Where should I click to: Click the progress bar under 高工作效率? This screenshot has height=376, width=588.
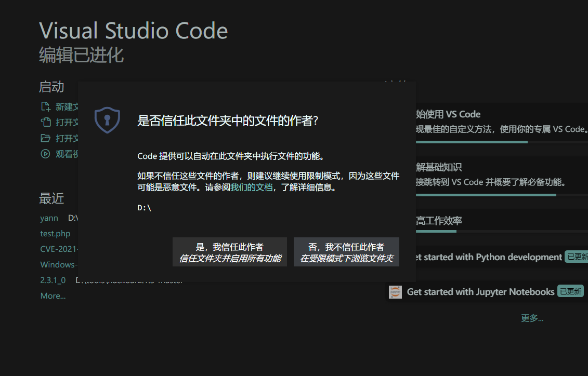(x=502, y=232)
